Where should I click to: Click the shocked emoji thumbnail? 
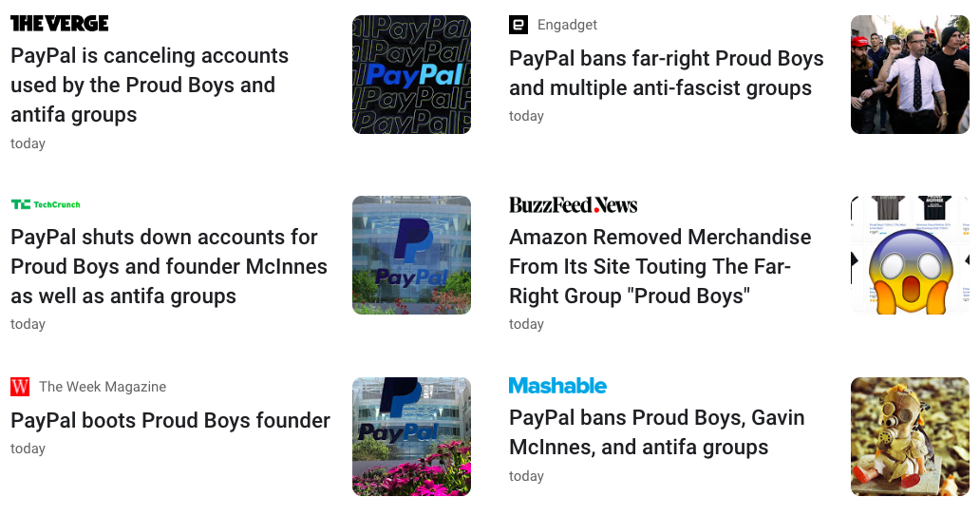click(x=910, y=255)
